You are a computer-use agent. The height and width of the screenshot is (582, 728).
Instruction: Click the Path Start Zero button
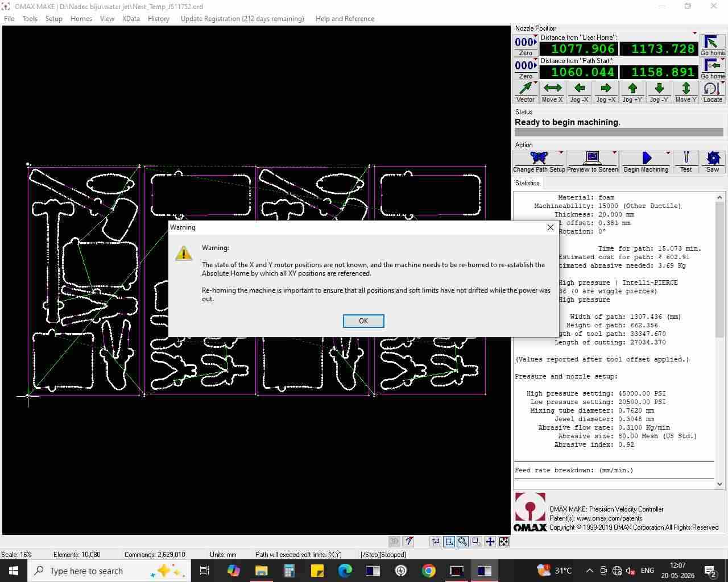click(x=526, y=69)
